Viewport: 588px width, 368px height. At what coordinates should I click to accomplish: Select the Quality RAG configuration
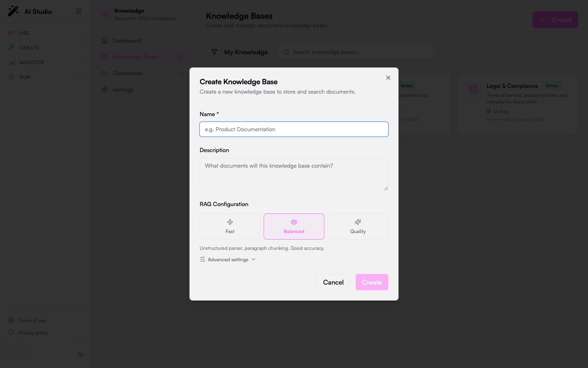click(358, 227)
